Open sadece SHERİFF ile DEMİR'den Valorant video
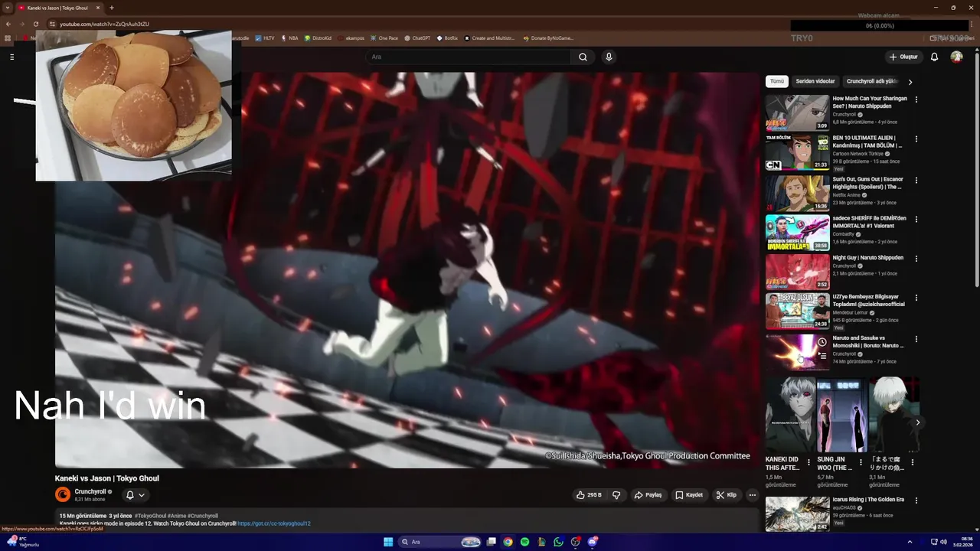Viewport: 980px width, 551px height. (797, 233)
